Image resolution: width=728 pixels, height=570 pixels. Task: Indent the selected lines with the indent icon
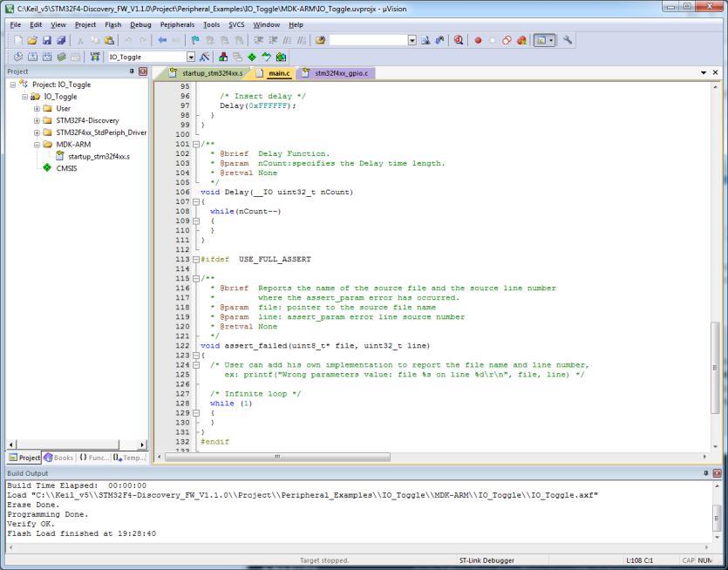pyautogui.click(x=259, y=40)
